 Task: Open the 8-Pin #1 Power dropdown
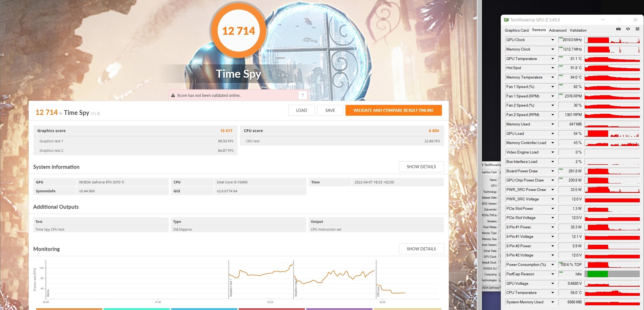(x=552, y=227)
